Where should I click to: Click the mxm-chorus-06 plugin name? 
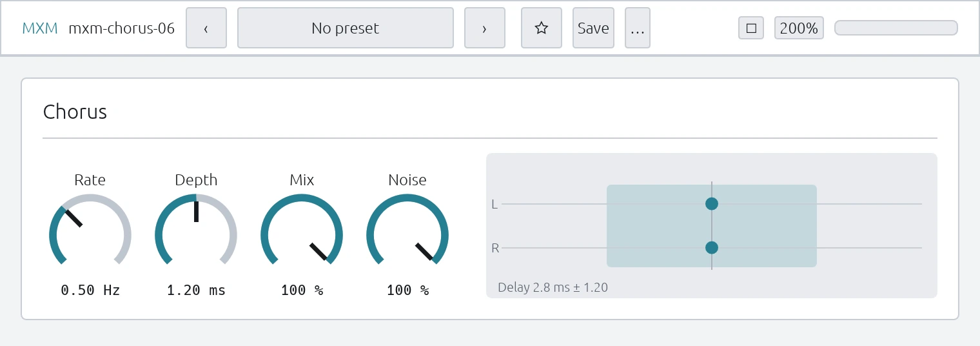121,28
